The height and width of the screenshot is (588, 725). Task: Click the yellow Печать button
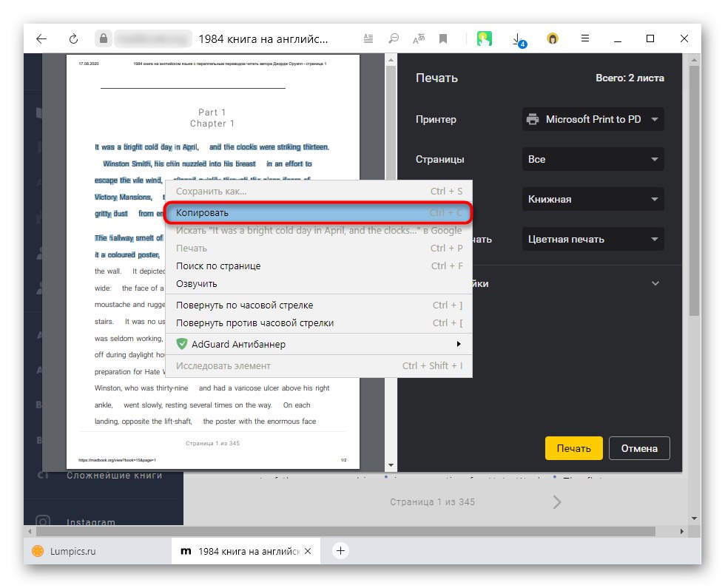pos(574,448)
